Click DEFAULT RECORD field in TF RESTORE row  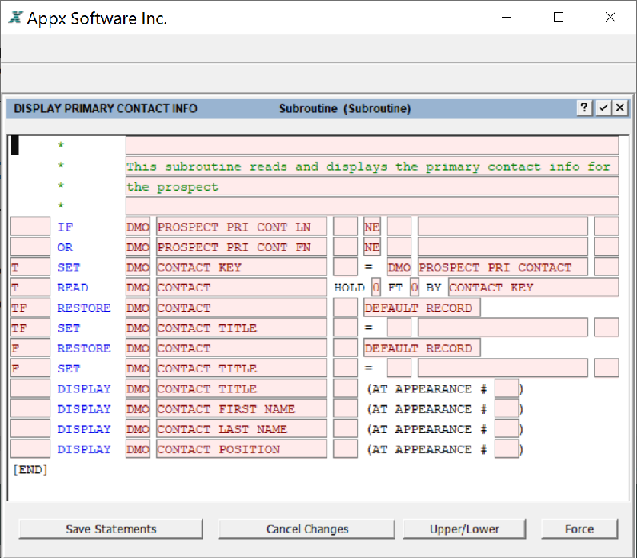pos(422,308)
